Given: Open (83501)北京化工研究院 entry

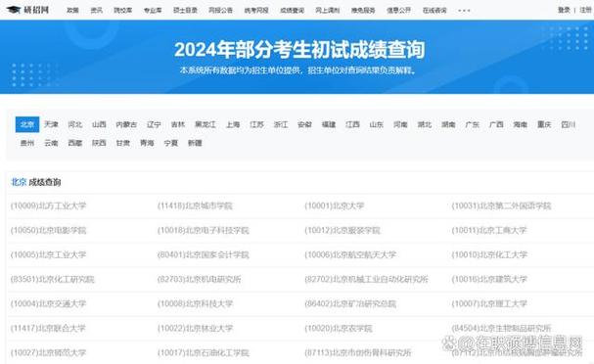Looking at the screenshot, I should click(x=52, y=280).
